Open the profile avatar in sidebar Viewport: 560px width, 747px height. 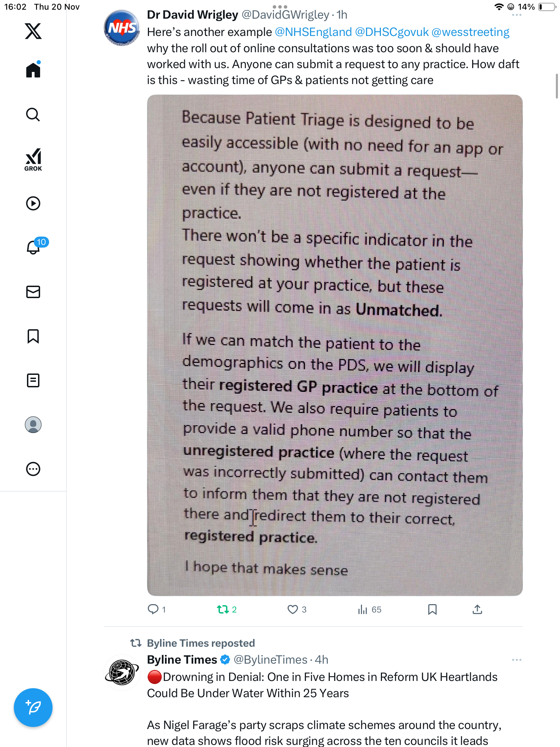(x=33, y=425)
